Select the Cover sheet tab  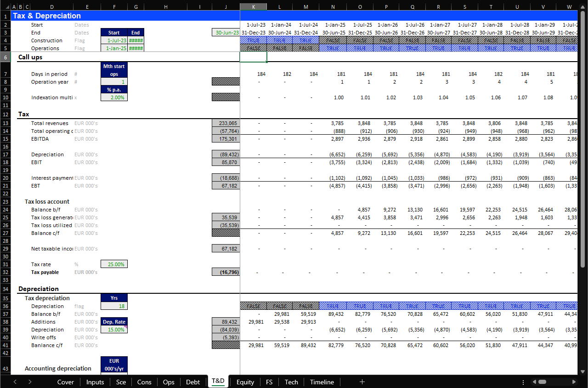click(x=65, y=382)
